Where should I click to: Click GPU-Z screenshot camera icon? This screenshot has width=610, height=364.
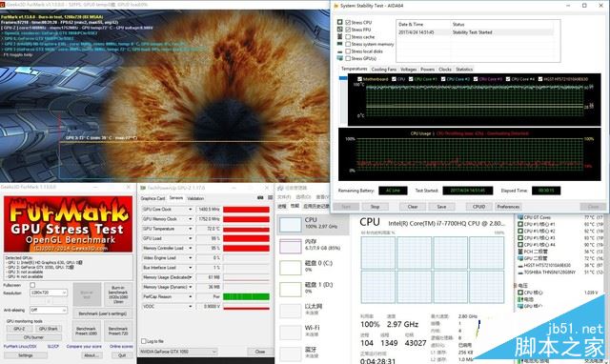(x=260, y=197)
